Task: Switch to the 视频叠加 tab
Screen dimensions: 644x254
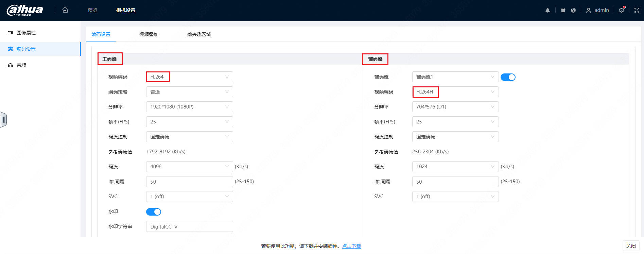Action: pyautogui.click(x=149, y=34)
